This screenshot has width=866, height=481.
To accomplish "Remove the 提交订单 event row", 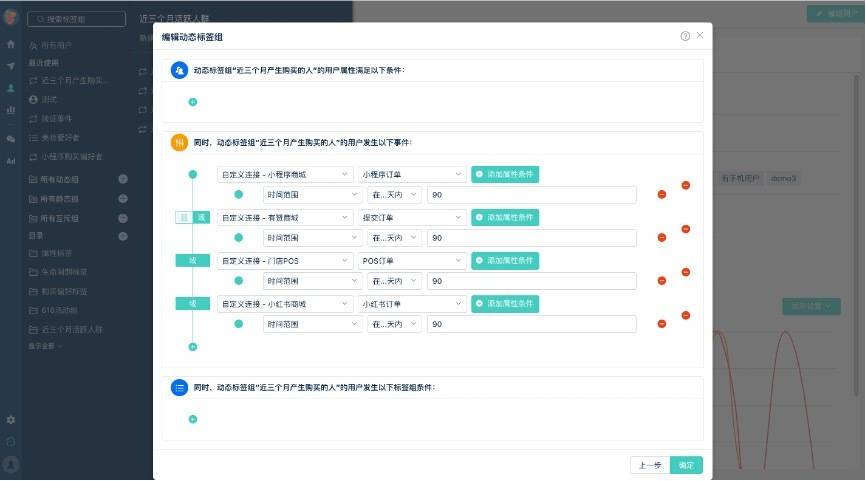I will [685, 229].
